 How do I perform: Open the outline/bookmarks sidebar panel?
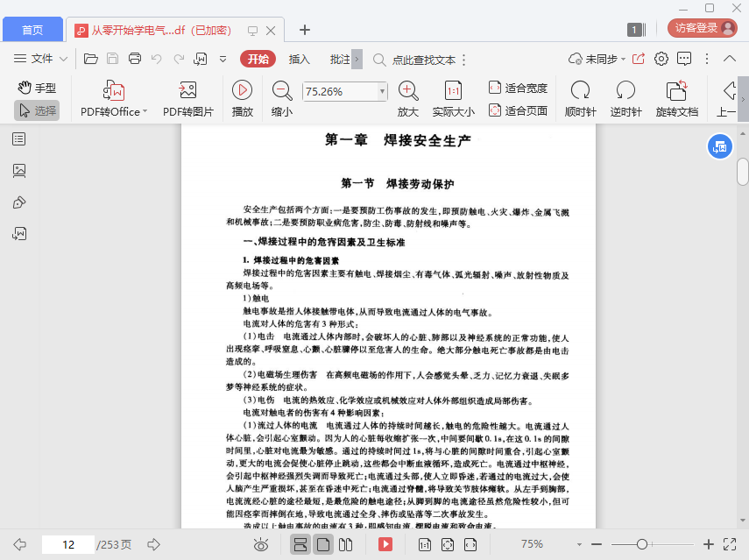point(19,139)
